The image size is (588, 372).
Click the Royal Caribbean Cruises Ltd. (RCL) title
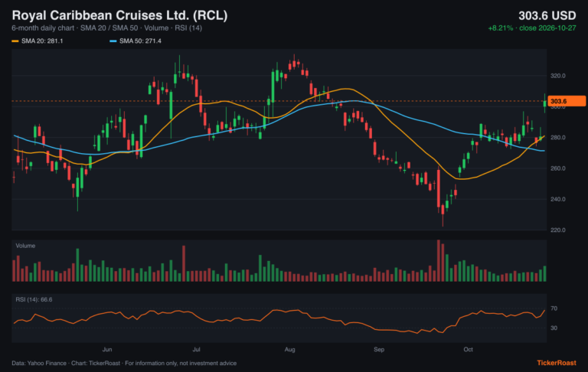click(119, 15)
